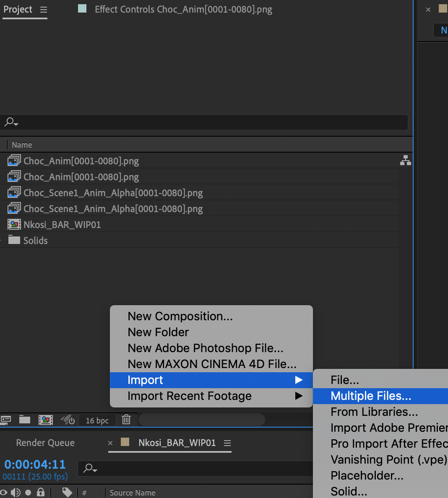
Task: Open the project search options magnifier
Action: coord(11,122)
